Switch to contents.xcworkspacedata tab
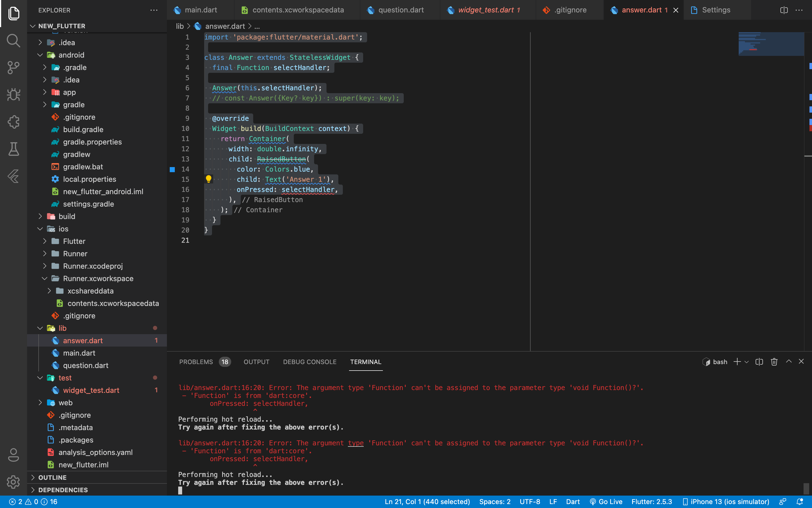 click(298, 10)
